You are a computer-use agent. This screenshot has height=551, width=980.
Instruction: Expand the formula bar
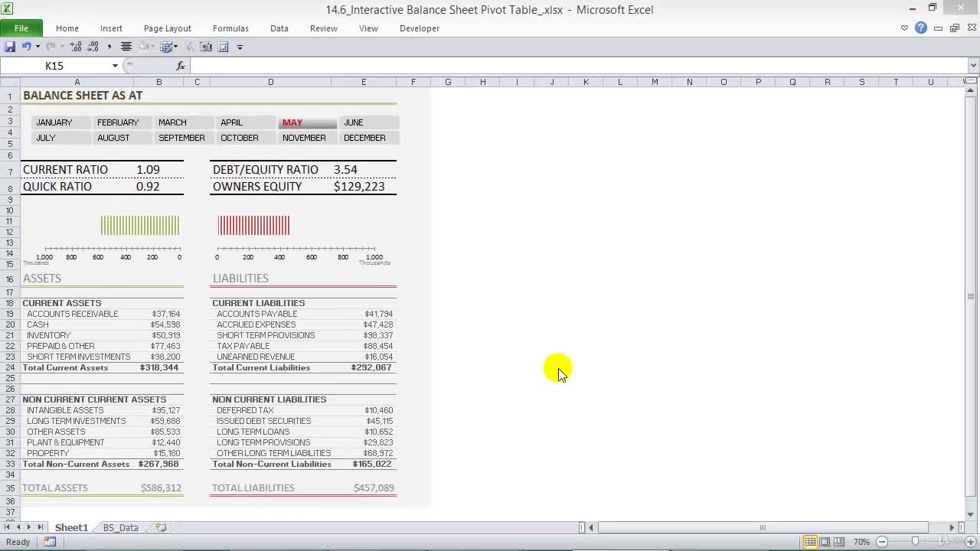(973, 66)
